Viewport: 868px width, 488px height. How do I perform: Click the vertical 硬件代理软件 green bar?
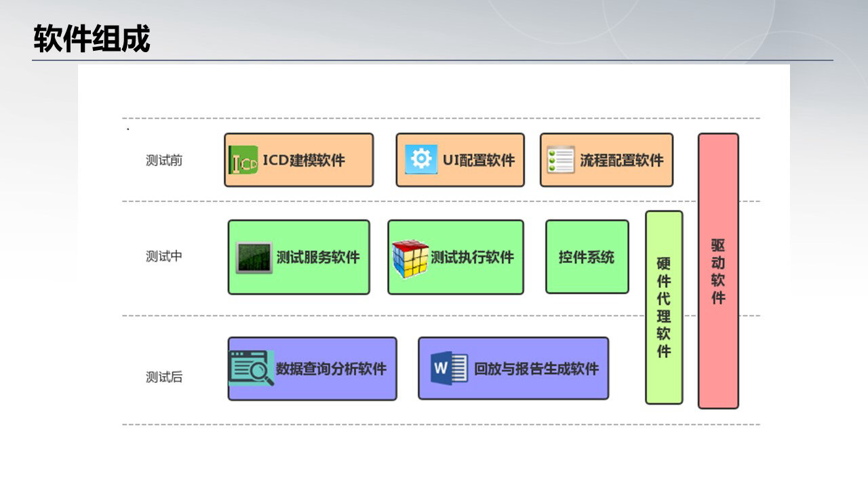tap(664, 307)
